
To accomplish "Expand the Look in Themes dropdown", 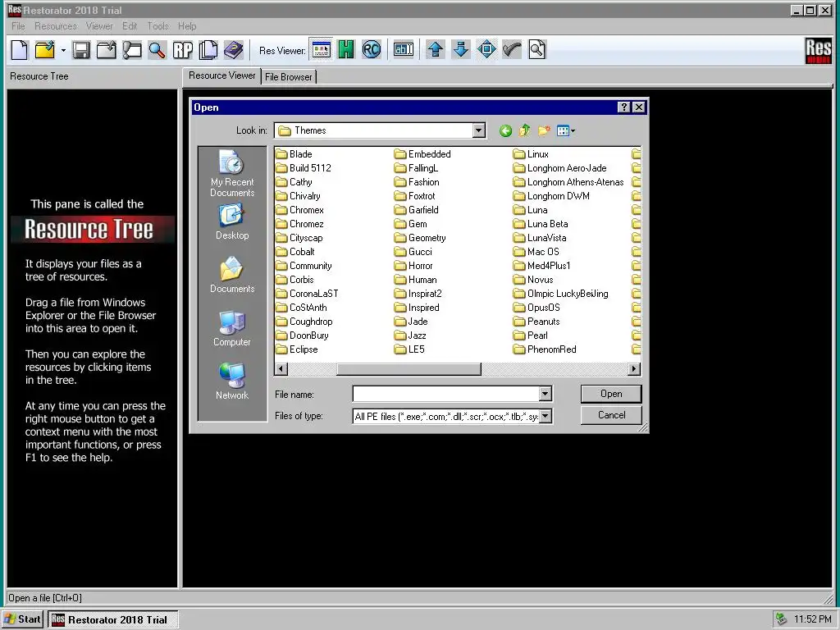I will pos(479,130).
